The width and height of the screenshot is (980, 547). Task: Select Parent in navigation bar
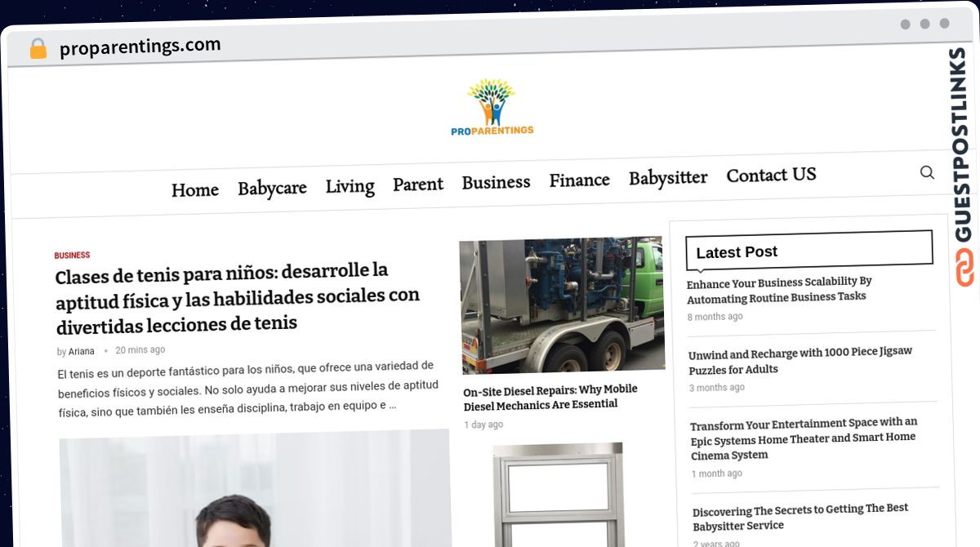(x=418, y=184)
